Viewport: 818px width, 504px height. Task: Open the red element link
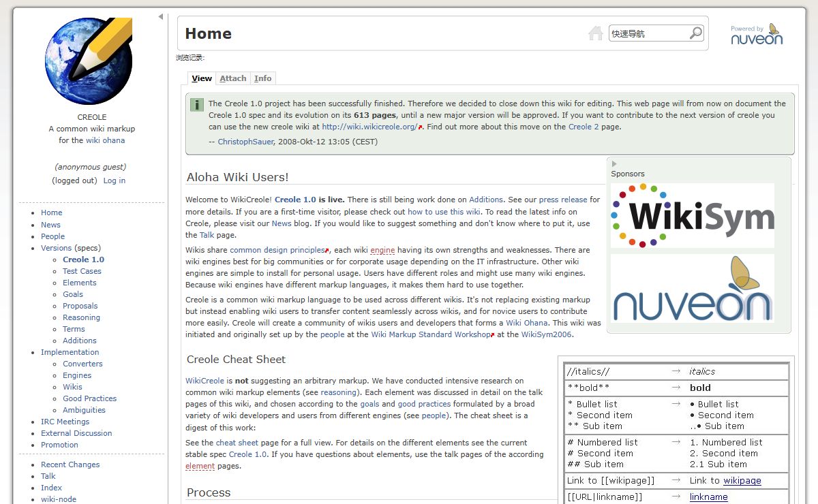point(200,466)
